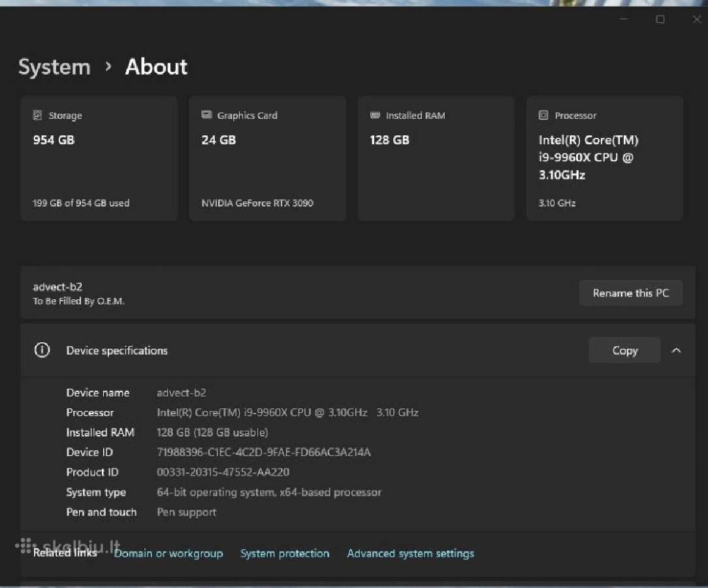Image resolution: width=708 pixels, height=588 pixels.
Task: Click the Device specifications info icon
Action: [x=42, y=350]
